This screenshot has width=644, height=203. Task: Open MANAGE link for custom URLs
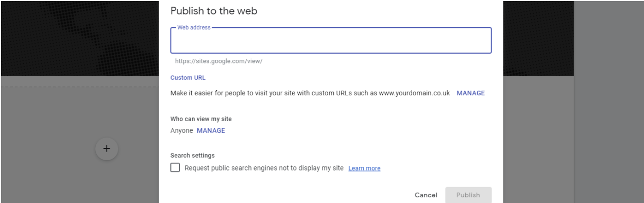[470, 93]
